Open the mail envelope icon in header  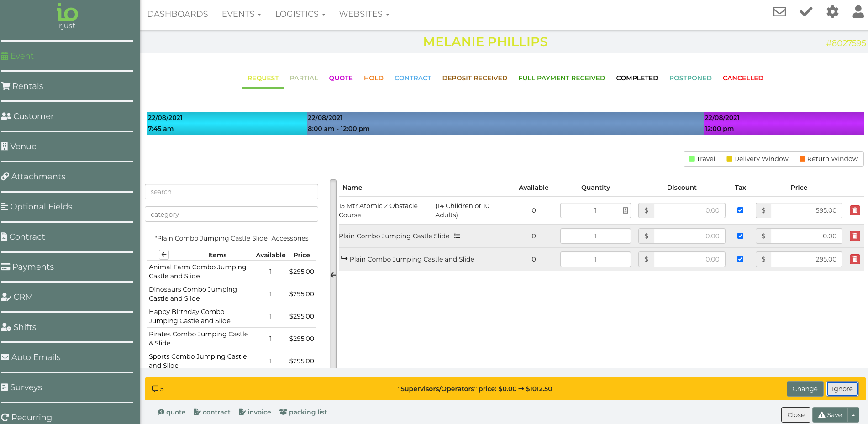779,12
